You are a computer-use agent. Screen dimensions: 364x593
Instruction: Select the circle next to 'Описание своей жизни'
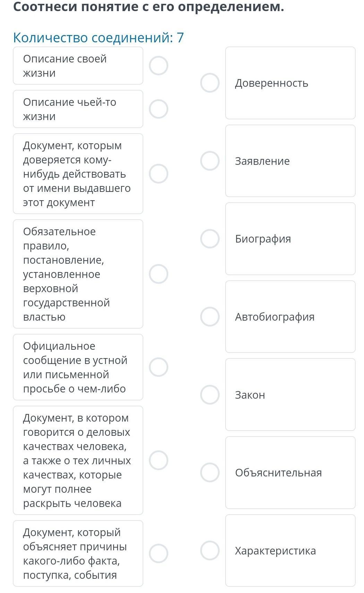tap(159, 66)
